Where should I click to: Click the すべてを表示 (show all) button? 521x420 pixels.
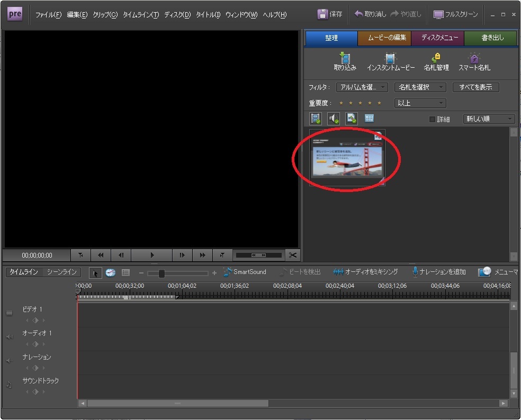point(475,87)
